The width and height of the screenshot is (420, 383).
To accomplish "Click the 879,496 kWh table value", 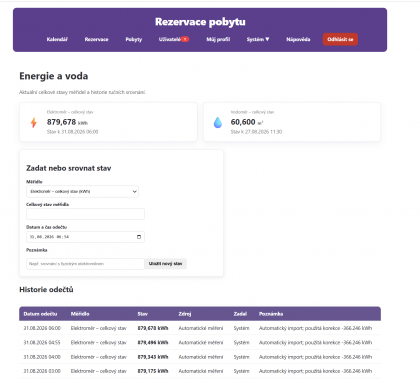I will (153, 343).
